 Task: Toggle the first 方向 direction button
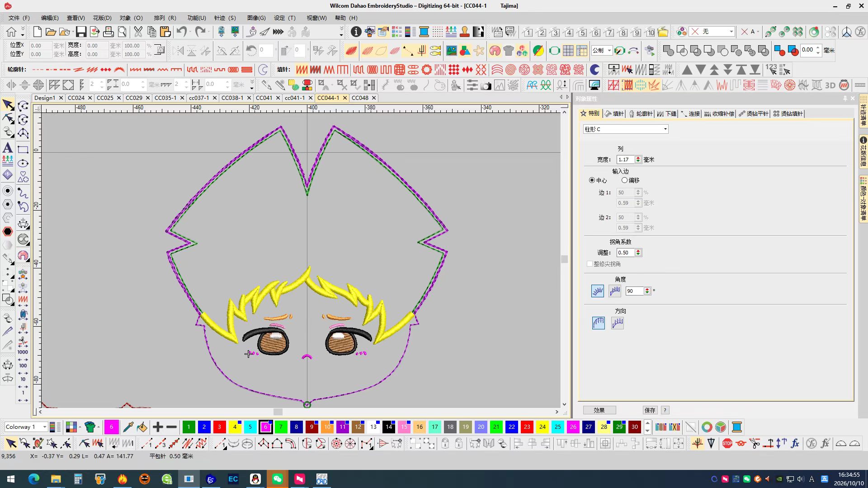(599, 323)
